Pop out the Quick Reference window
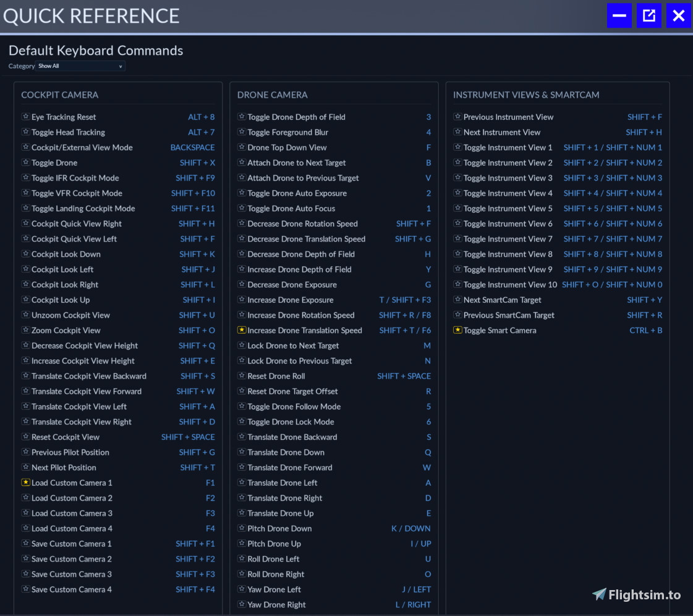 coord(649,16)
